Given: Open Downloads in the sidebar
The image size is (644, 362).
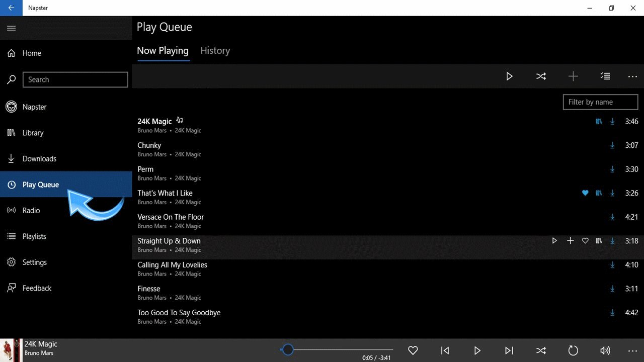Looking at the screenshot, I should click(x=66, y=158).
